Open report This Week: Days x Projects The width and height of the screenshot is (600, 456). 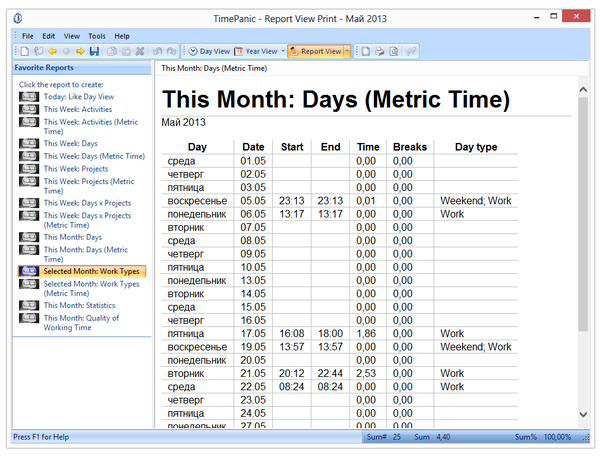pyautogui.click(x=87, y=203)
